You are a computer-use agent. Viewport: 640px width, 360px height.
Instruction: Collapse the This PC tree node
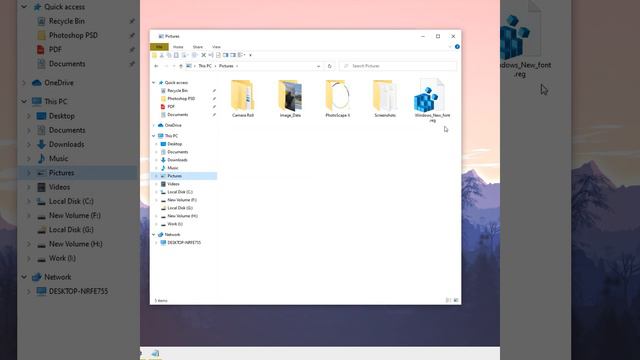coord(154,136)
